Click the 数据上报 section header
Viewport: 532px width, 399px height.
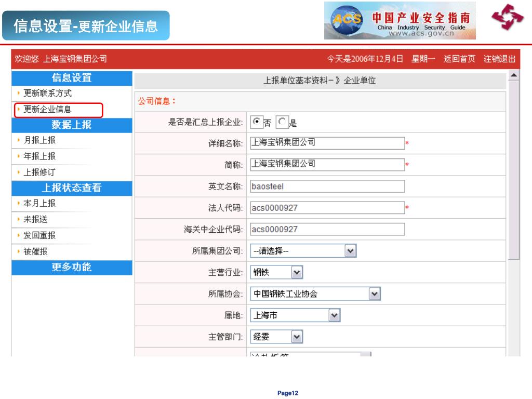coord(72,125)
